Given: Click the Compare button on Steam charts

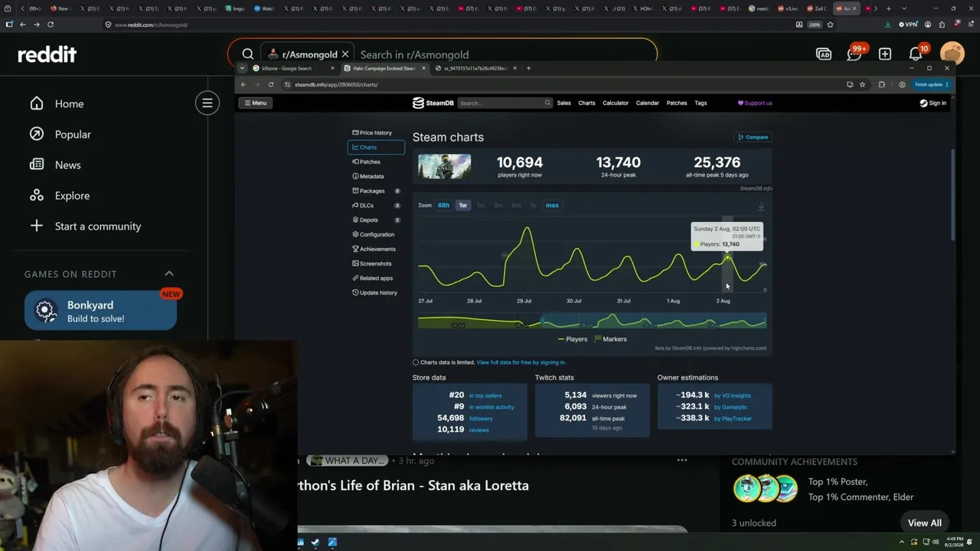Looking at the screenshot, I should tap(753, 137).
